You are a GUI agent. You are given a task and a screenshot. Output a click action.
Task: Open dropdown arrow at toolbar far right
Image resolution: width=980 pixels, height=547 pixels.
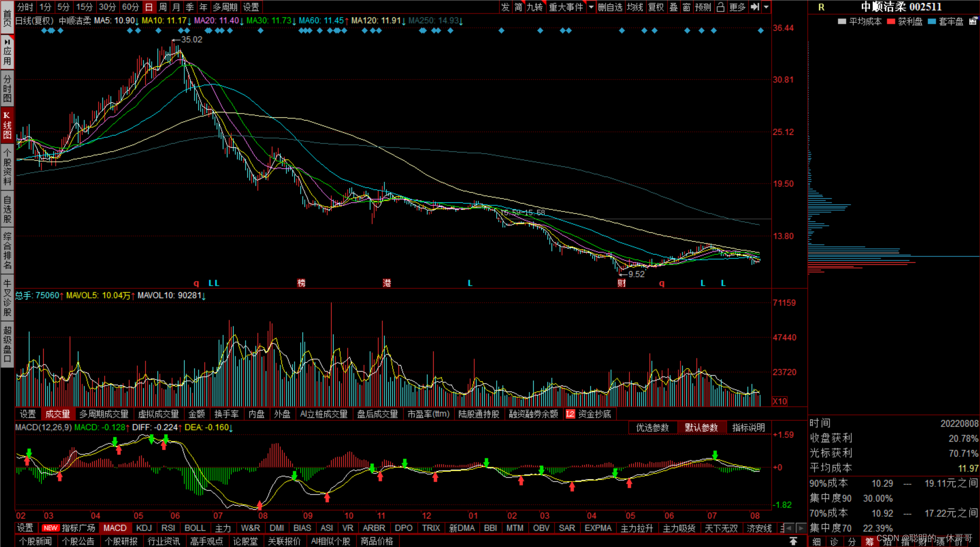pyautogui.click(x=766, y=7)
